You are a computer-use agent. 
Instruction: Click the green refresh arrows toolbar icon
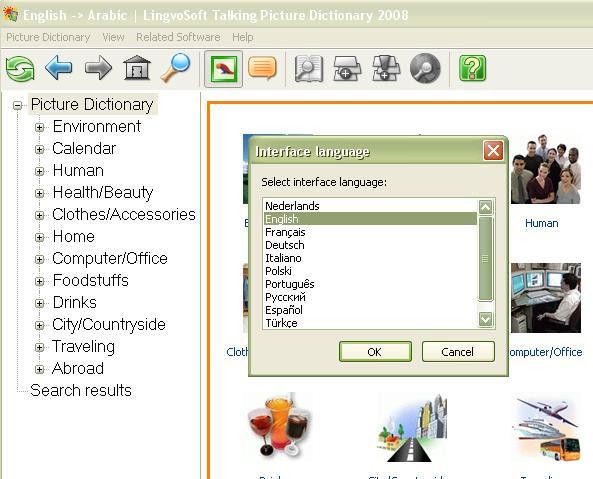coord(20,68)
